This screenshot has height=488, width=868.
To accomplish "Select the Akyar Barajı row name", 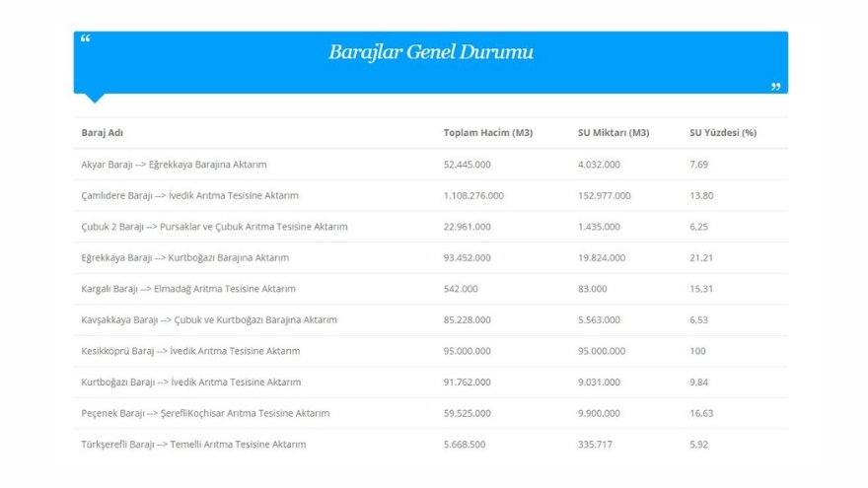I will point(174,165).
